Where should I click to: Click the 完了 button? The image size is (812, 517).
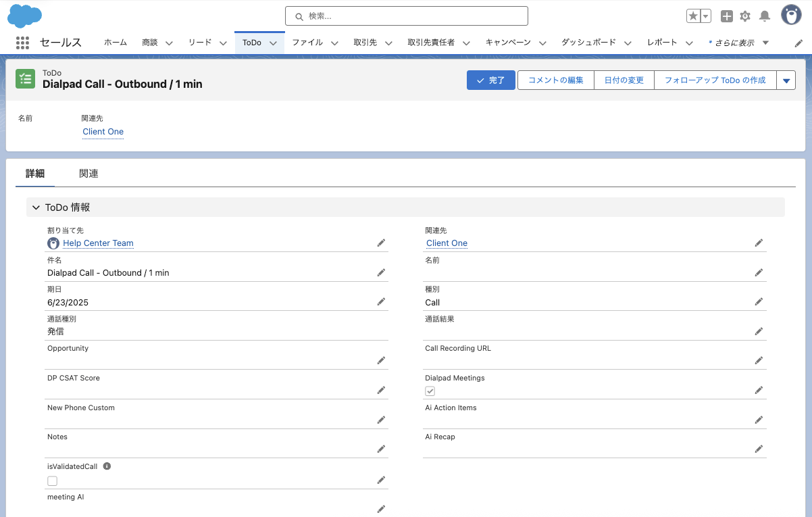[491, 80]
